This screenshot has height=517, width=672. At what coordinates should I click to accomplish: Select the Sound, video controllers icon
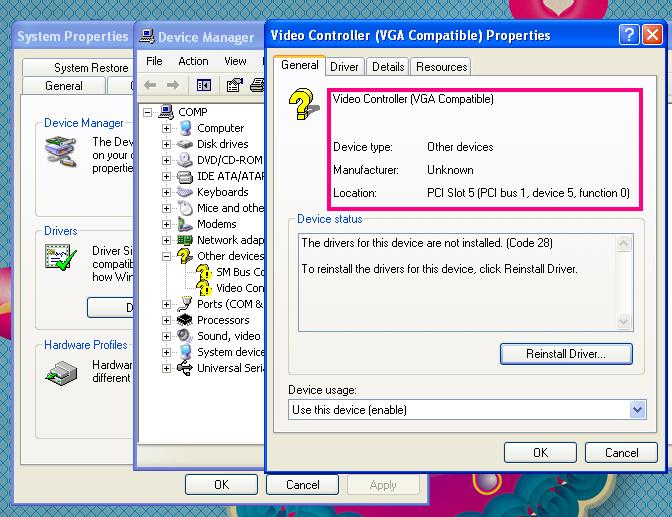click(185, 336)
